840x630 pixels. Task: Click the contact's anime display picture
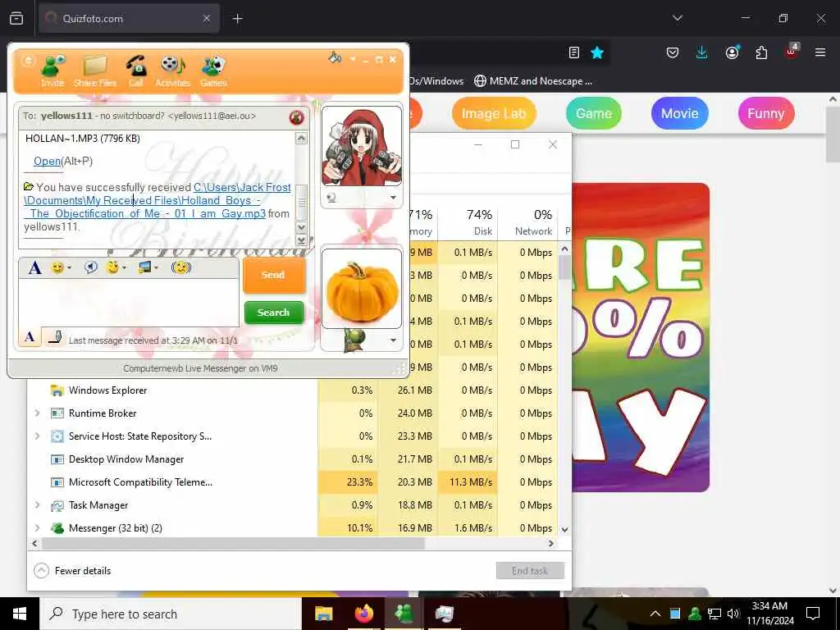pyautogui.click(x=362, y=146)
